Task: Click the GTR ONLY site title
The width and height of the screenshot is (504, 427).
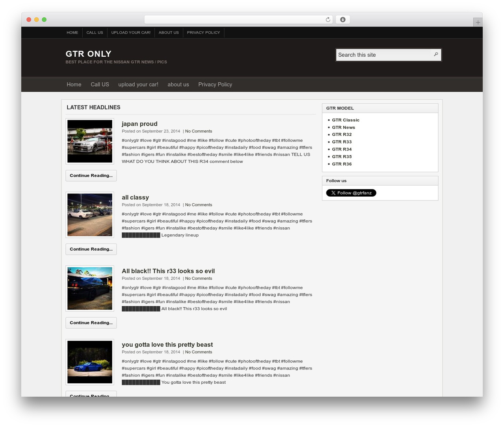Action: (x=89, y=54)
